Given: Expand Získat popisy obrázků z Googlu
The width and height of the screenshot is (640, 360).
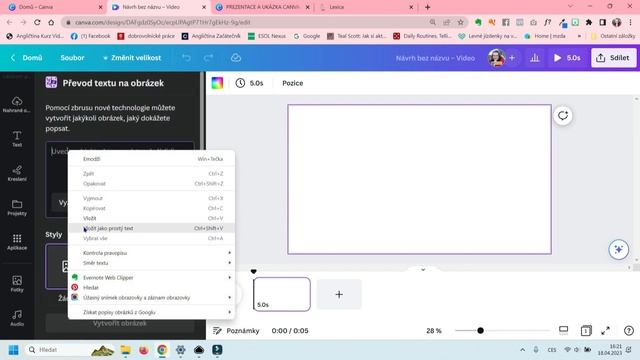Looking at the screenshot, I should (151, 312).
